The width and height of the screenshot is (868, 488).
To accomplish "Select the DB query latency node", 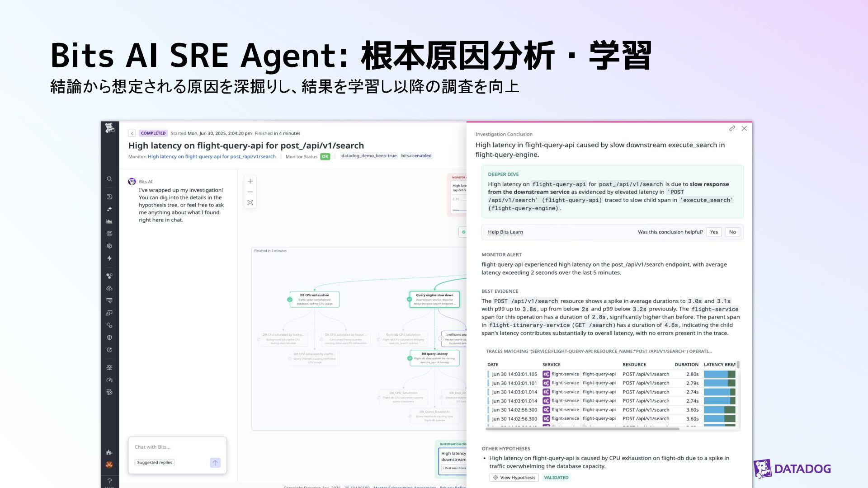I will (434, 358).
